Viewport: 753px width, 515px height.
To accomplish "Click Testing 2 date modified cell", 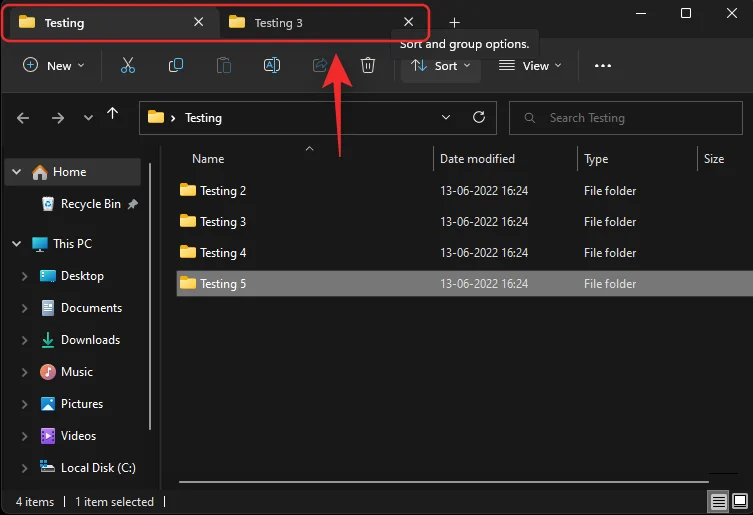I will pyautogui.click(x=484, y=191).
